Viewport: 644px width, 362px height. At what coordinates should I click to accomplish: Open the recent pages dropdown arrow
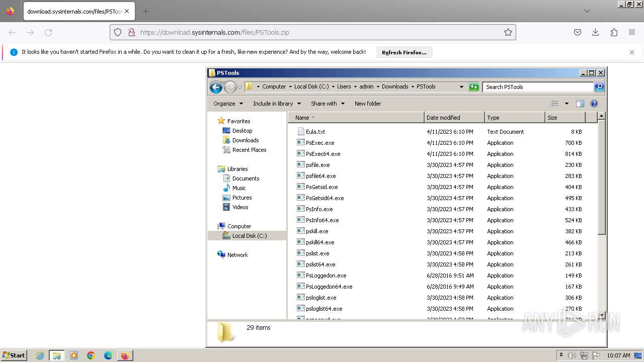pyautogui.click(x=239, y=87)
